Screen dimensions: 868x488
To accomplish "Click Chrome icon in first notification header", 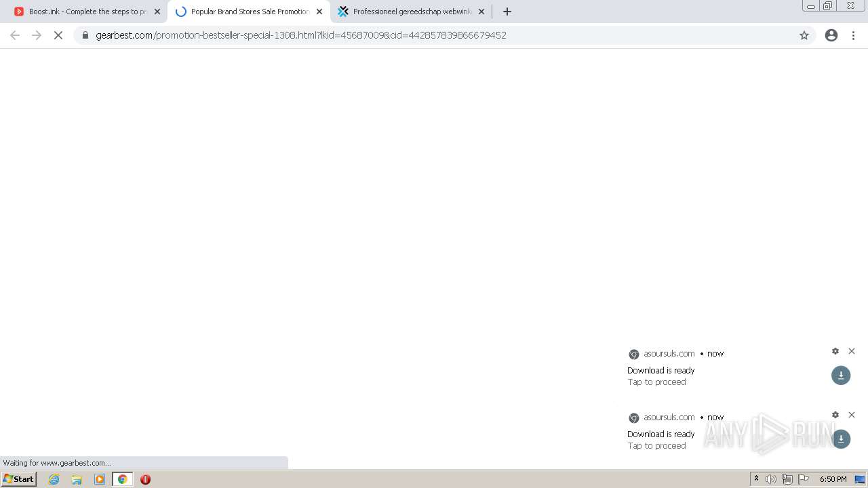I will (x=634, y=354).
